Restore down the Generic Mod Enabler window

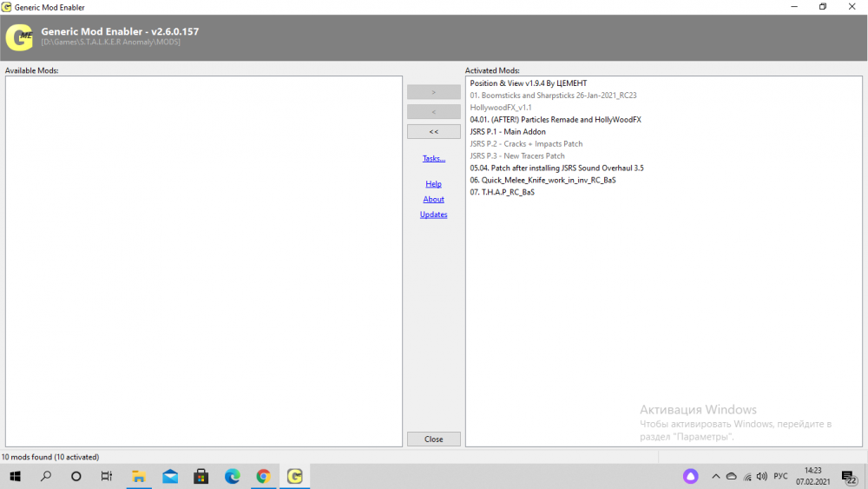[x=823, y=7]
